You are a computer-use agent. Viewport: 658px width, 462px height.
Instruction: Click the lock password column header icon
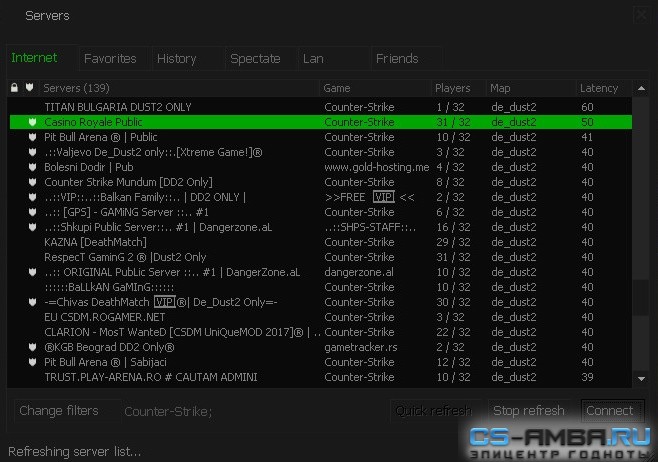14,88
